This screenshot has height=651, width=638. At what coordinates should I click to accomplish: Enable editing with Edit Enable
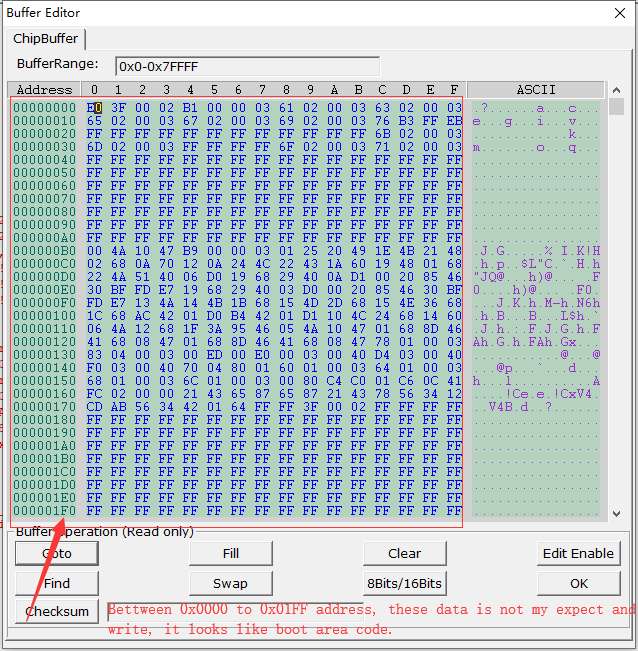[x=579, y=553]
